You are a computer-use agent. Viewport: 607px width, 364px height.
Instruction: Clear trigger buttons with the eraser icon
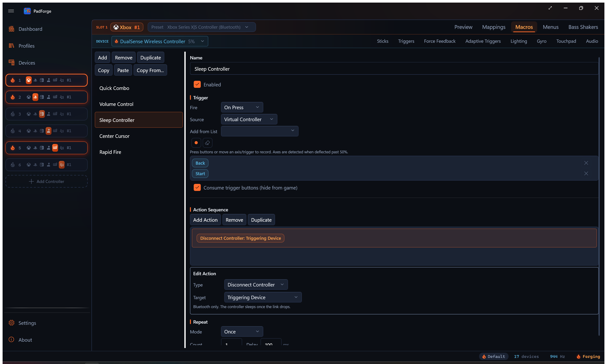pos(208,143)
